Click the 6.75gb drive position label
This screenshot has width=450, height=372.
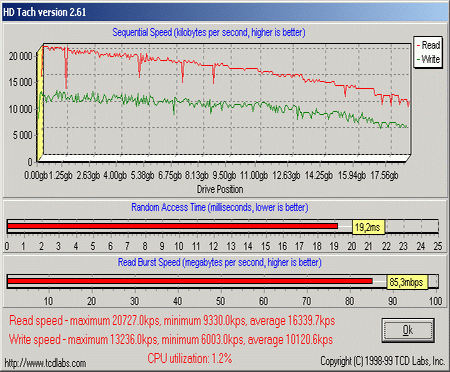pyautogui.click(x=170, y=175)
